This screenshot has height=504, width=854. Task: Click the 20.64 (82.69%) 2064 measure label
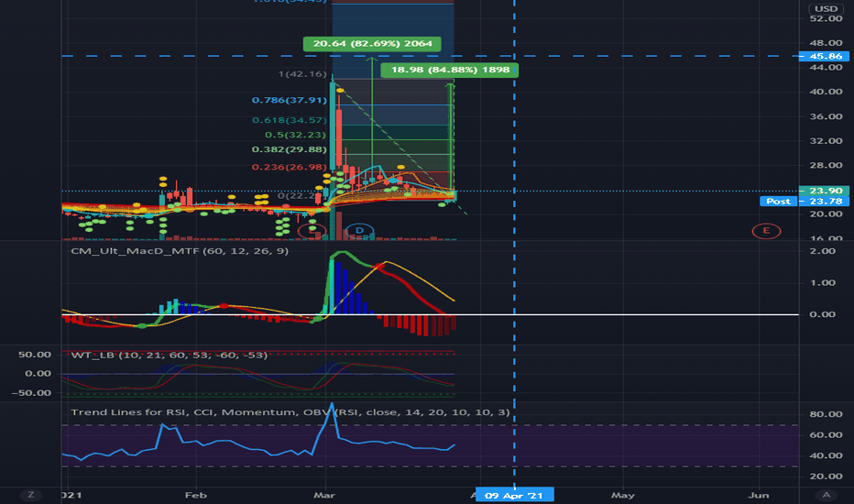(x=373, y=44)
